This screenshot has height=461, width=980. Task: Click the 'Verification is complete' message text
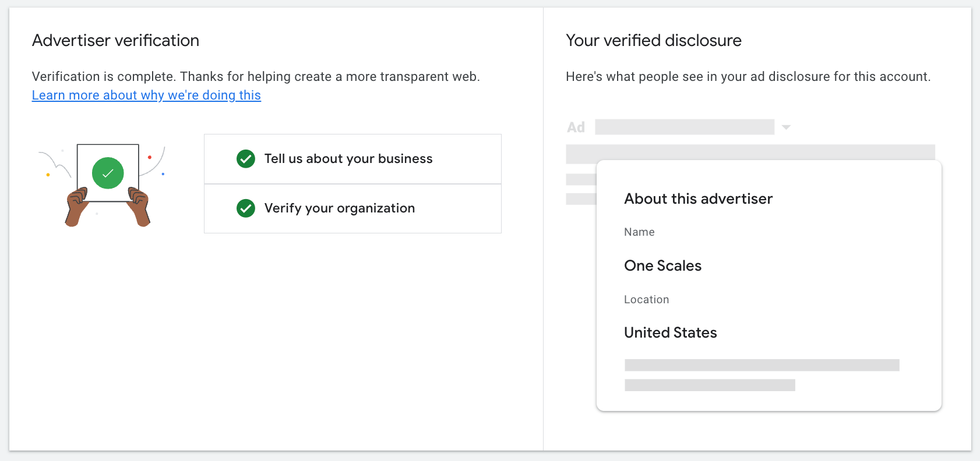point(256,77)
